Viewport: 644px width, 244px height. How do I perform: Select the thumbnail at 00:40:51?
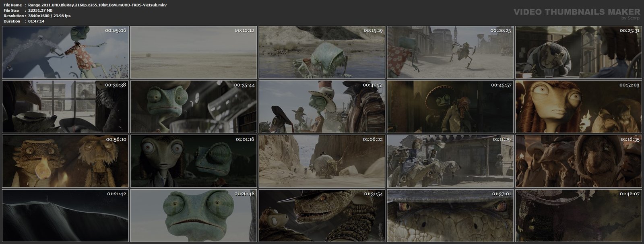coord(322,107)
